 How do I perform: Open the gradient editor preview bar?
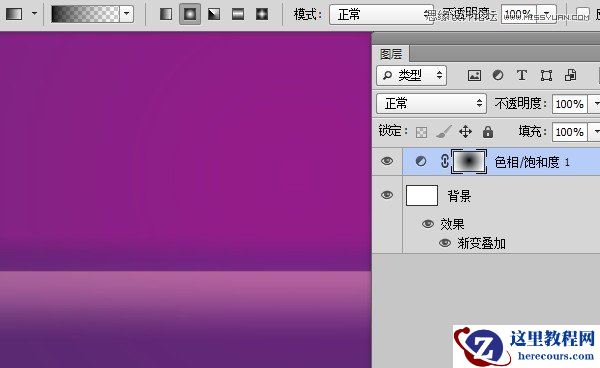[85, 14]
